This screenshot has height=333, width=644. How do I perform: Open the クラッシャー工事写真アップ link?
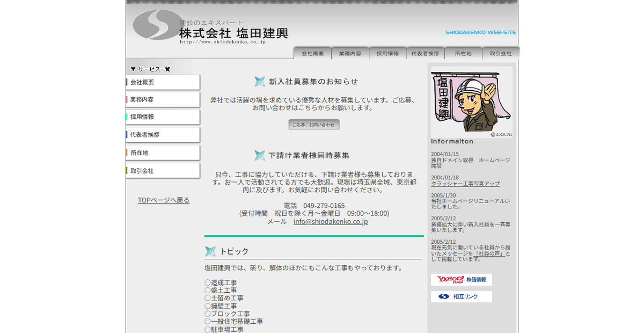[x=465, y=183]
